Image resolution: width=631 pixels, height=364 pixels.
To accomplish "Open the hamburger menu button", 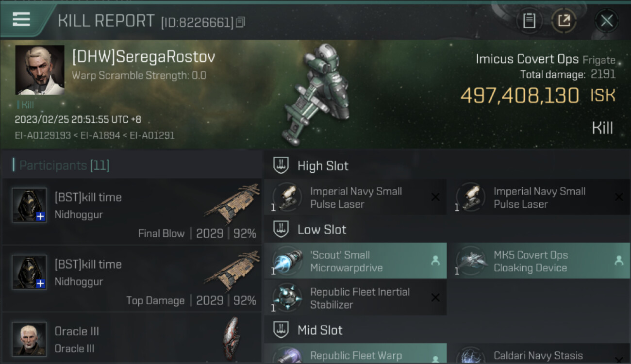I will click(x=21, y=20).
